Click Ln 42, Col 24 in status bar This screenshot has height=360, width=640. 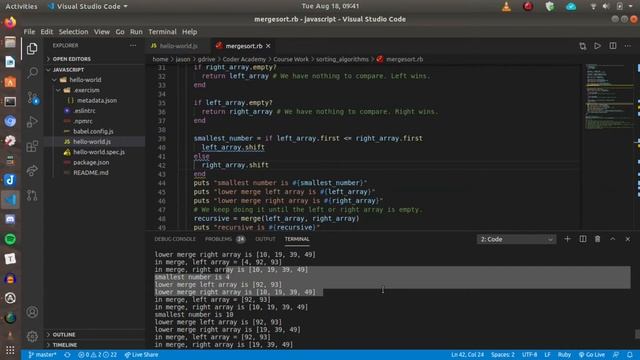467,355
